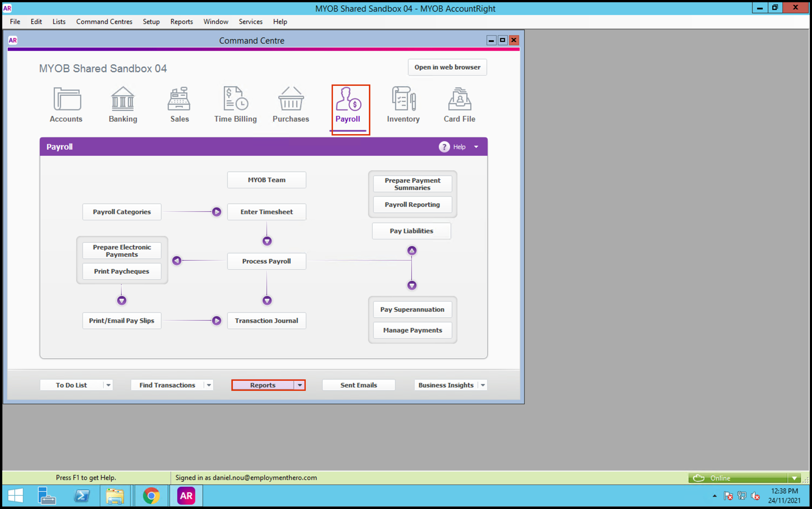Expand the Find Transactions dropdown arrow

(209, 385)
